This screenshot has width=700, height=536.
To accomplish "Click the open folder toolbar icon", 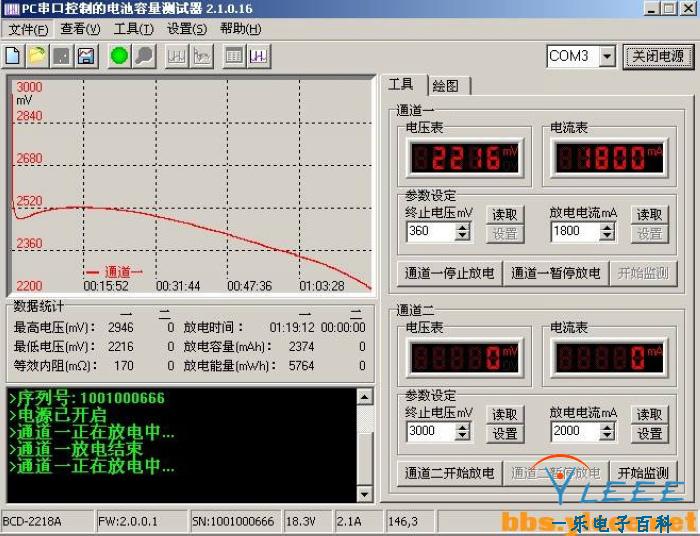I will click(x=37, y=55).
